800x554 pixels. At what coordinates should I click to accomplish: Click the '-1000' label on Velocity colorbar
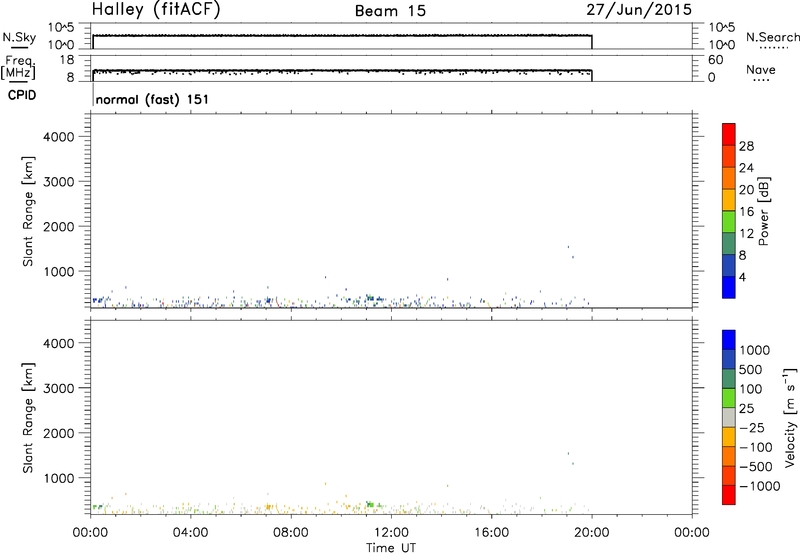(759, 486)
